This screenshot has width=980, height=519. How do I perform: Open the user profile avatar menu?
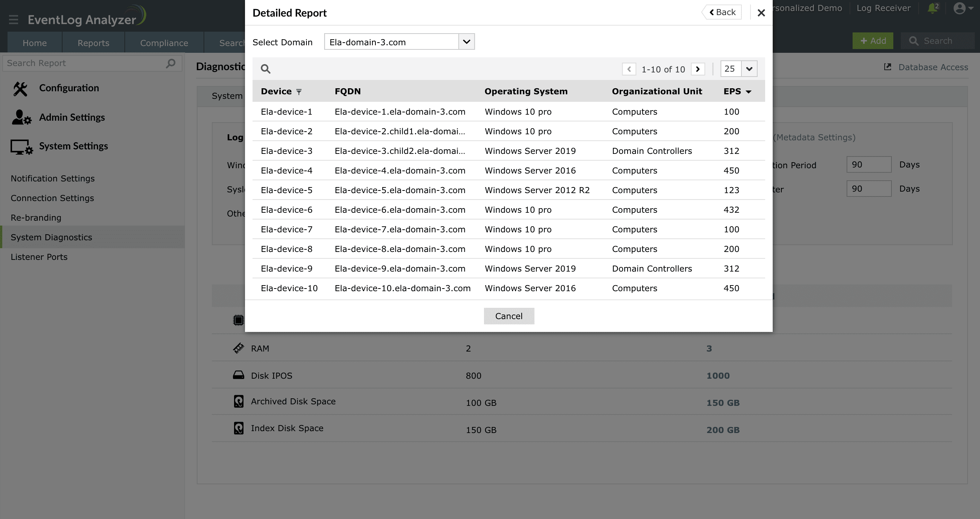[x=959, y=8]
